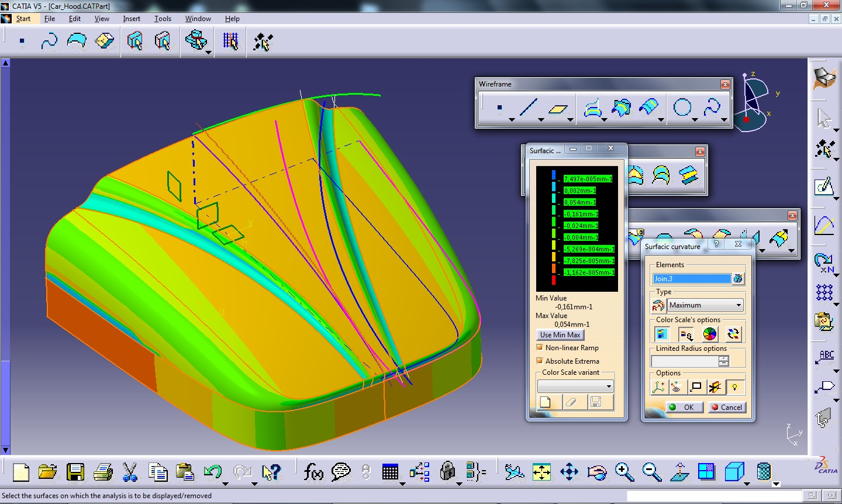Screen dimensions: 842x504
Task: Click the Undo arrow icon
Action: 212,471
